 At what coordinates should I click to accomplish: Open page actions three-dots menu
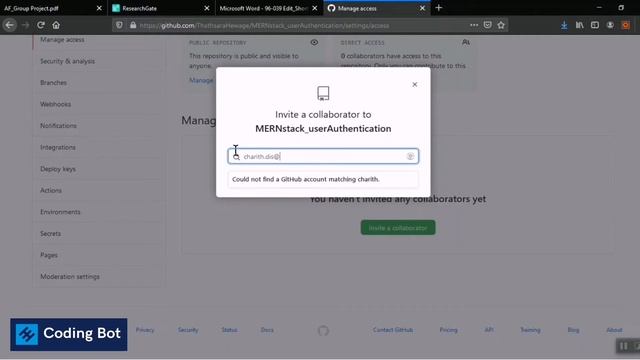coord(474,25)
